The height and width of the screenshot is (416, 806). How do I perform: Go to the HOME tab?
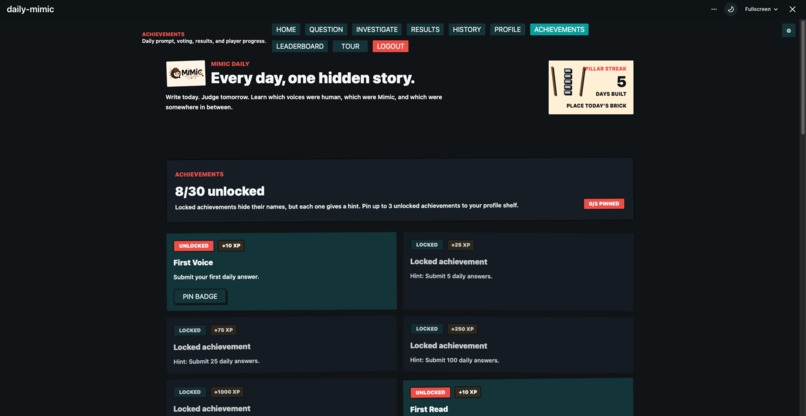[286, 29]
